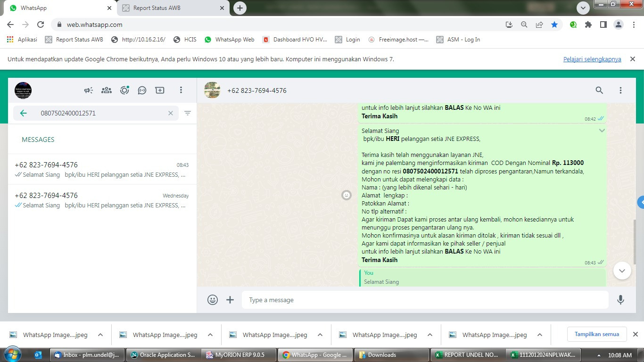Open the emoji picker in composer
The image size is (644, 362).
point(213,300)
